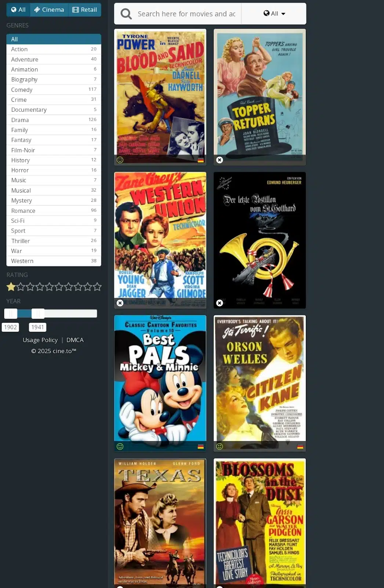Open the Texas movie poster

[x=160, y=523]
